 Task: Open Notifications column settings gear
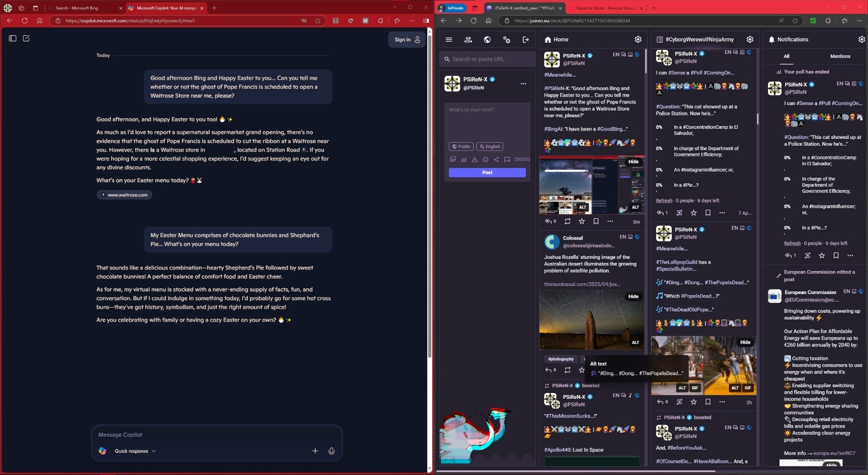[861, 40]
